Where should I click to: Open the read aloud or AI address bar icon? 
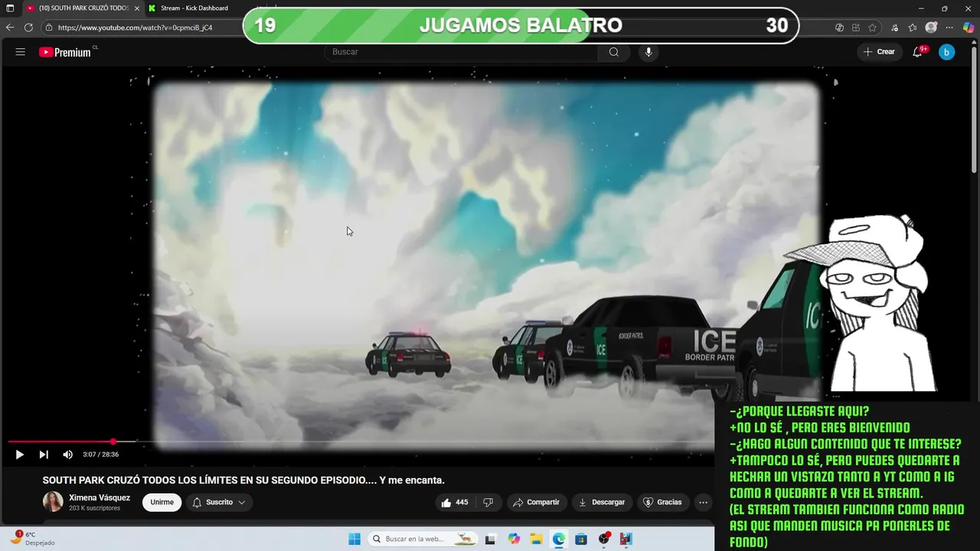point(839,28)
